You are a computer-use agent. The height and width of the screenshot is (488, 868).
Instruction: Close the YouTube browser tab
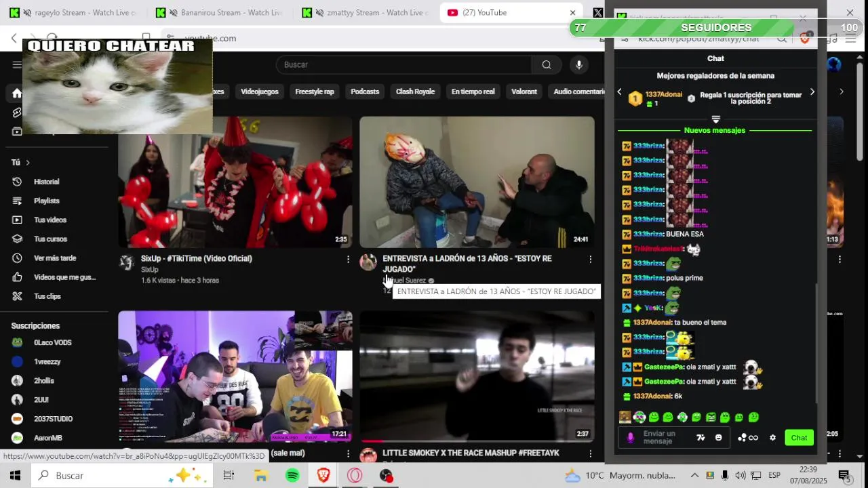(x=572, y=12)
